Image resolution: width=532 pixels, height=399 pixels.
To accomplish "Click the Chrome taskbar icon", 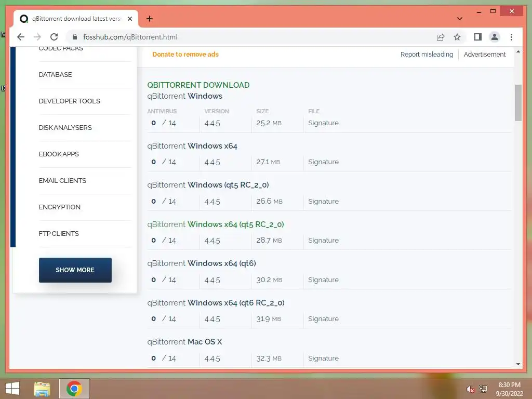I will 74,389.
